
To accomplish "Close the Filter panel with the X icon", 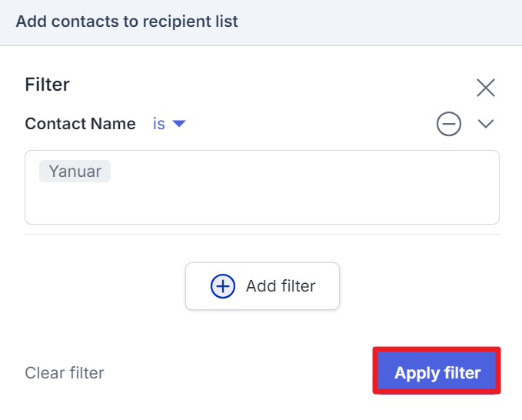I will point(486,88).
